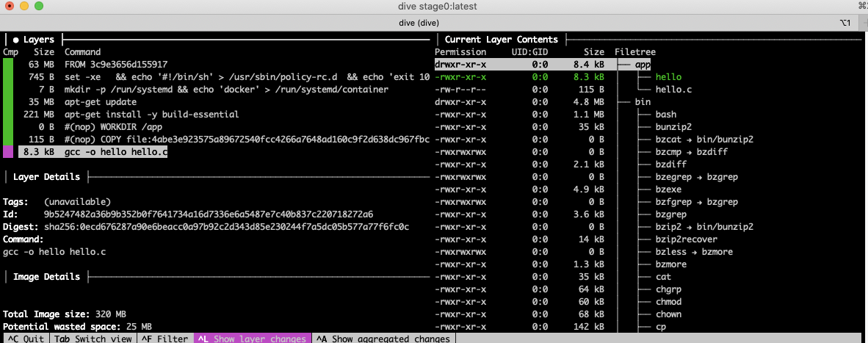Click the yellow minimize window button
Screen dimensions: 868x343
click(24, 7)
